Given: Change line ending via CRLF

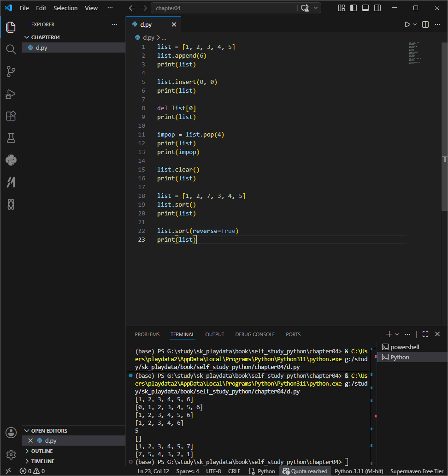Looking at the screenshot, I should click(x=234, y=471).
